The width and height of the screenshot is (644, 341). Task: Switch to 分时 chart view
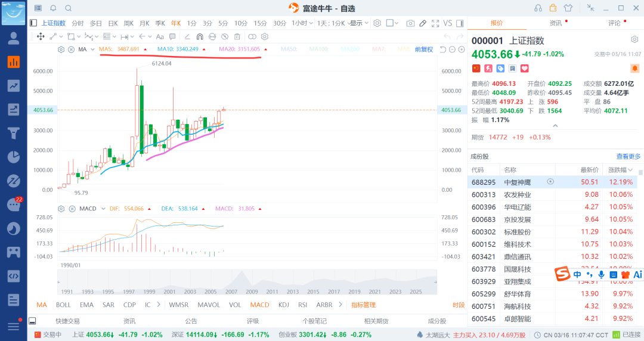(x=78, y=23)
